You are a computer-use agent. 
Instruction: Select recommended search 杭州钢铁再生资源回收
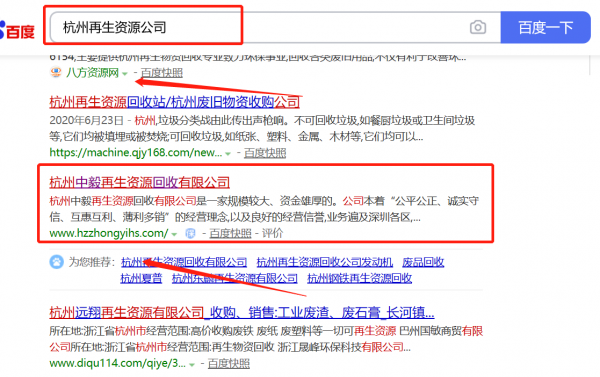point(360,278)
